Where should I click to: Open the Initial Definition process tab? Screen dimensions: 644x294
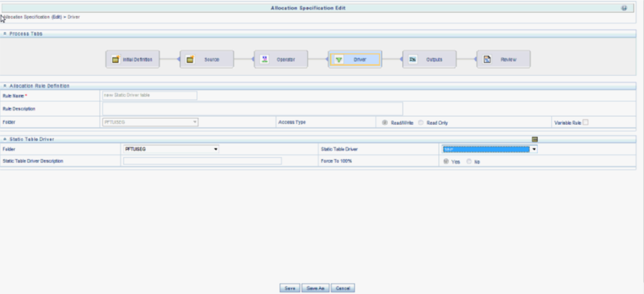(132, 60)
